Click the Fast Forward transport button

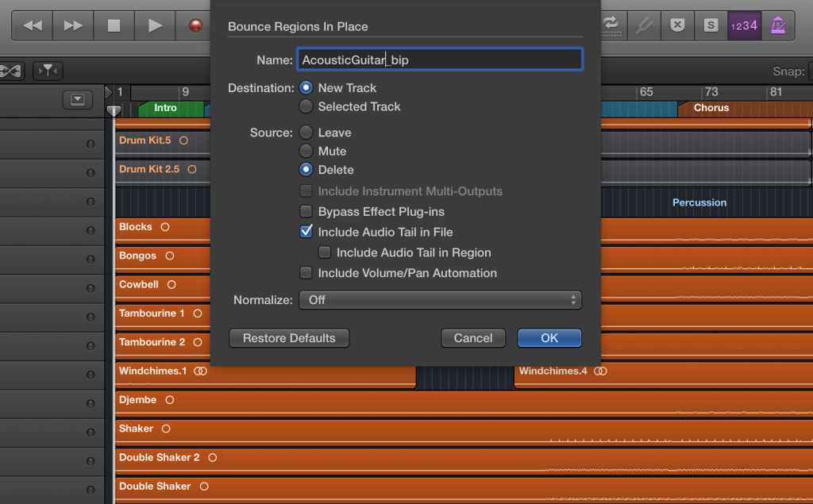72,25
